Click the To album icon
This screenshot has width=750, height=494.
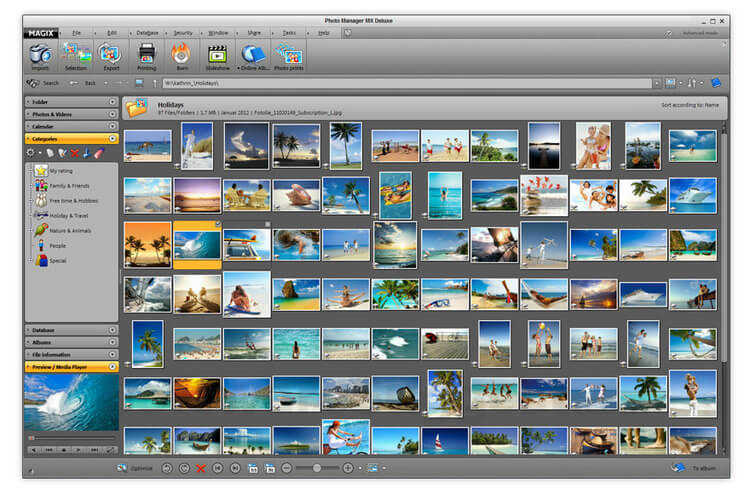coord(678,468)
